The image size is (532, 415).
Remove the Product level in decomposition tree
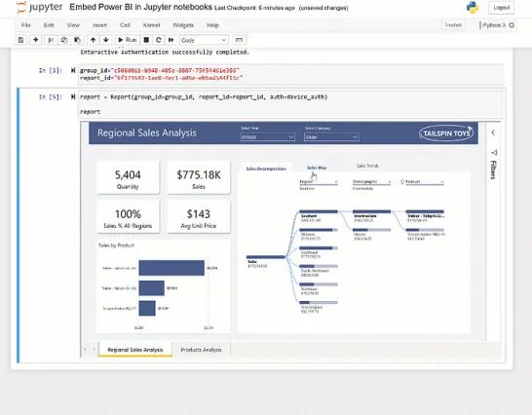[442, 182]
